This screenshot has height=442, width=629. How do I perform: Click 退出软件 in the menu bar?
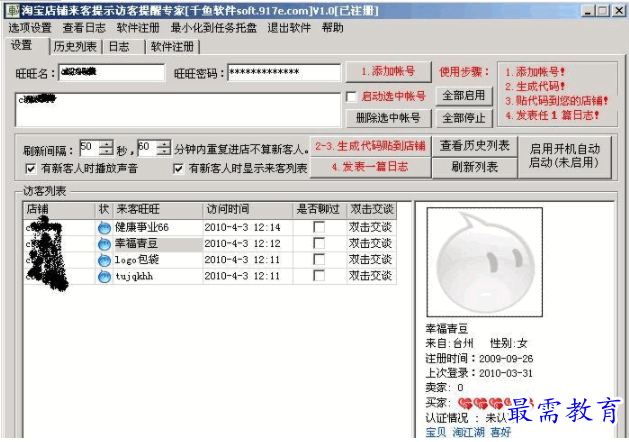tap(289, 28)
